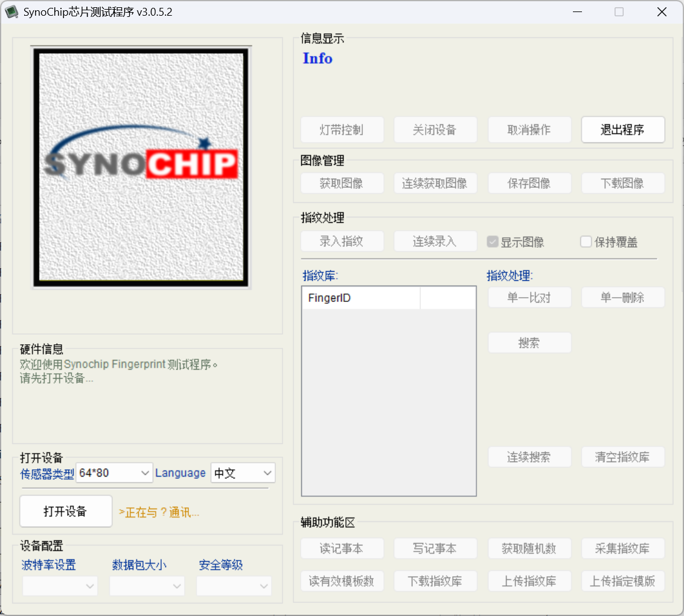Minimize the SynoChip window

578,12
